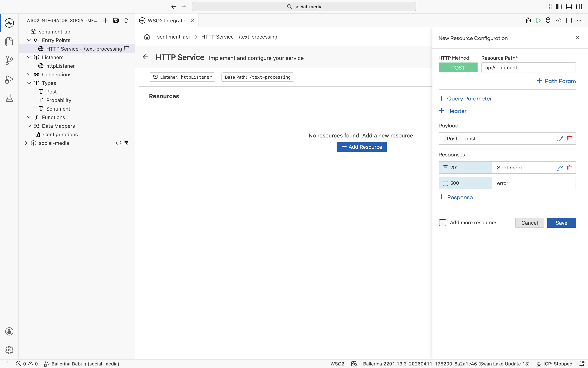The width and height of the screenshot is (588, 368).
Task: Edit the 201 Sentiment response
Action: click(x=560, y=168)
